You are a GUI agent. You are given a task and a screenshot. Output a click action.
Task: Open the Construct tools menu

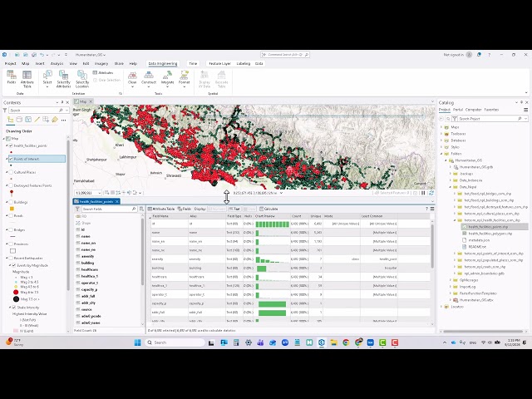pyautogui.click(x=149, y=78)
